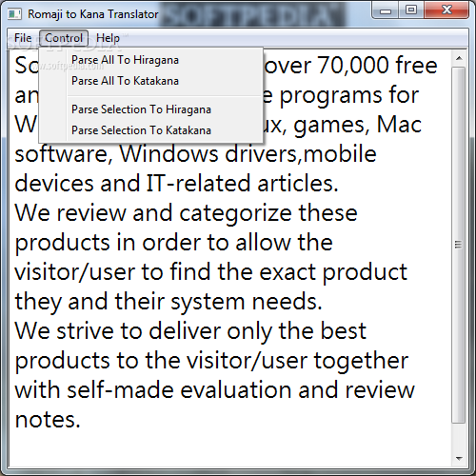Viewport: 476px width, 476px height.
Task: Minimize the Romaji to Kana Translator window
Action: pos(386,11)
